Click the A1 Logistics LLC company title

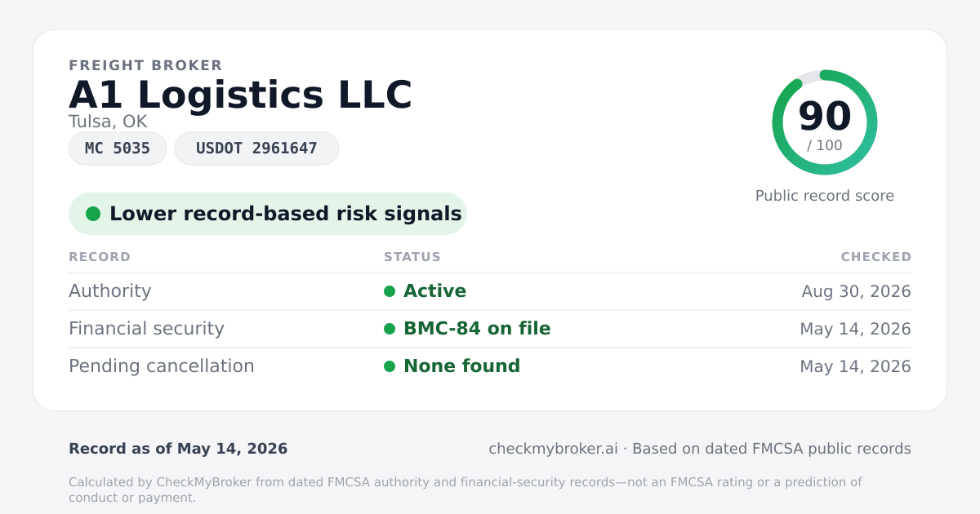click(240, 95)
